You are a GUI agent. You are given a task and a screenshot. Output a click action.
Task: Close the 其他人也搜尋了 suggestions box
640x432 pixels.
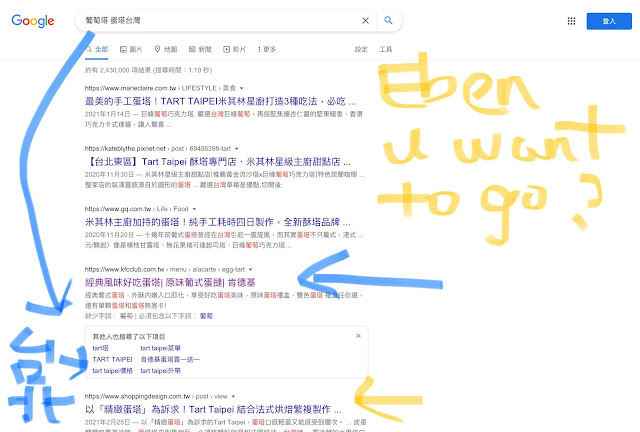tap(358, 336)
